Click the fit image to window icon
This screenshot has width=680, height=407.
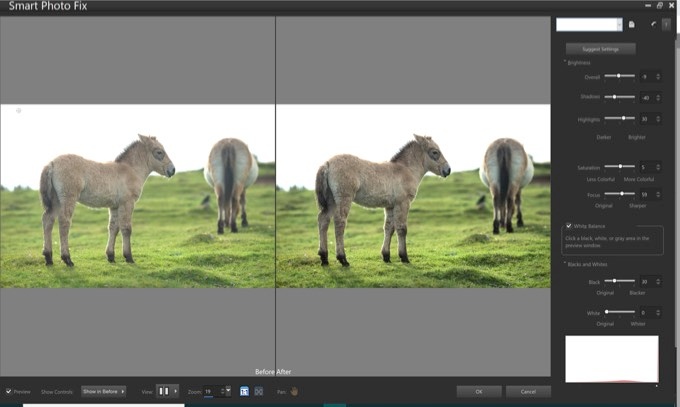click(259, 391)
